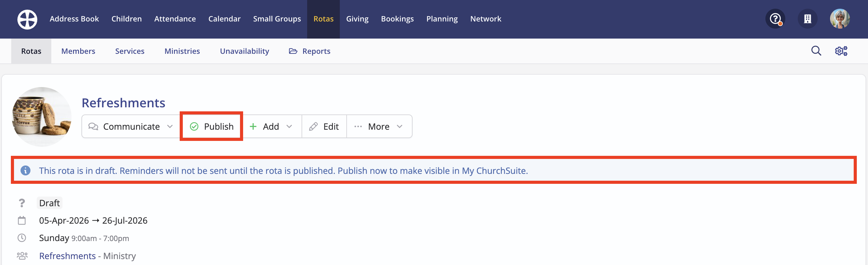
Task: Open the Refreshments ministry link
Action: click(x=67, y=256)
